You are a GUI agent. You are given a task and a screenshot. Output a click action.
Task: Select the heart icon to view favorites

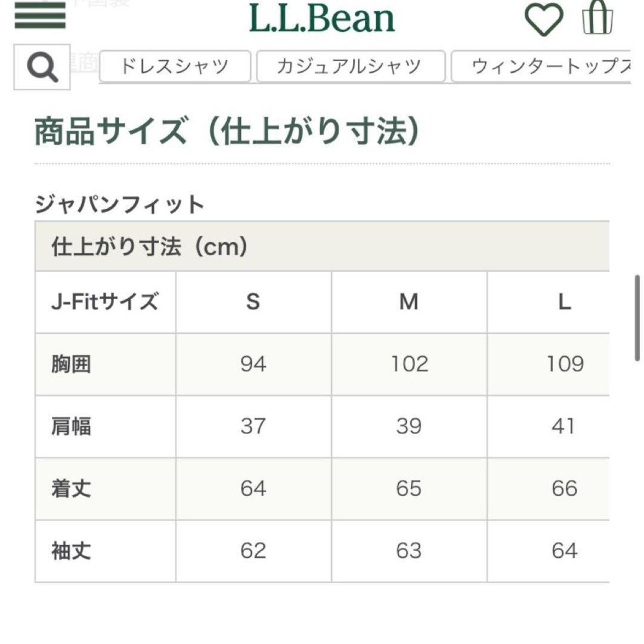[543, 20]
